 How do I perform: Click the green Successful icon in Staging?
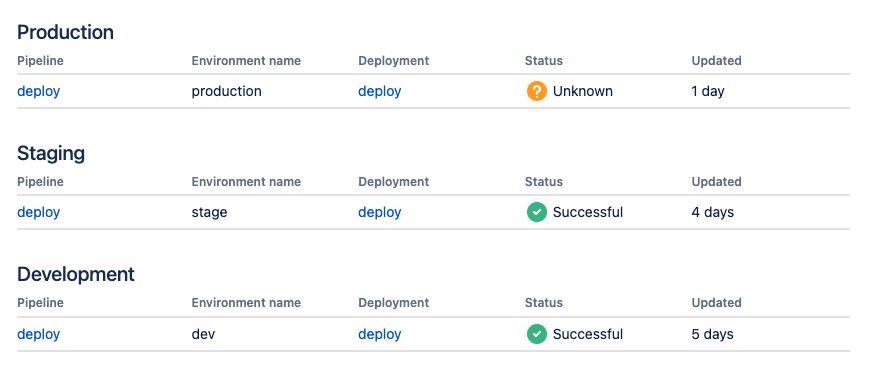pos(537,212)
